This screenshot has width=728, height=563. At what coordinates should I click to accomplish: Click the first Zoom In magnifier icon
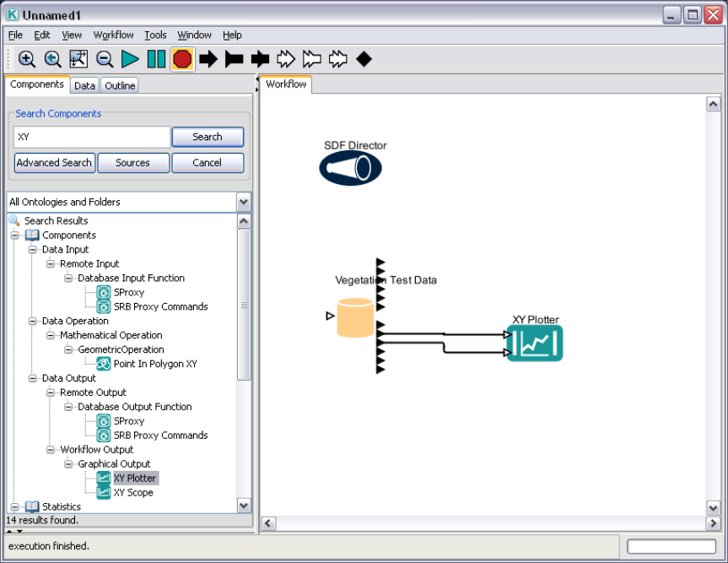tap(27, 59)
